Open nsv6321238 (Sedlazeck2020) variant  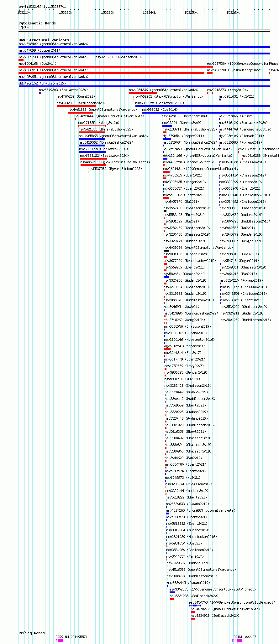click(x=194, y=596)
